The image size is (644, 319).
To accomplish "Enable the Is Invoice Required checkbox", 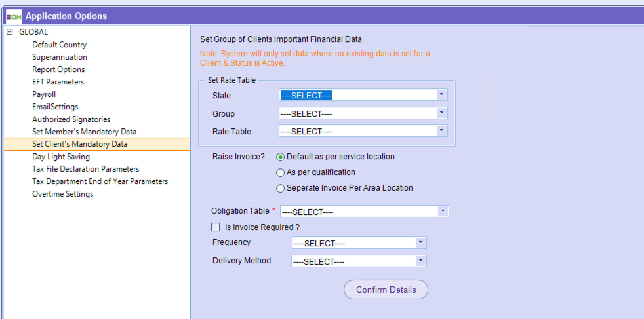I will point(216,227).
